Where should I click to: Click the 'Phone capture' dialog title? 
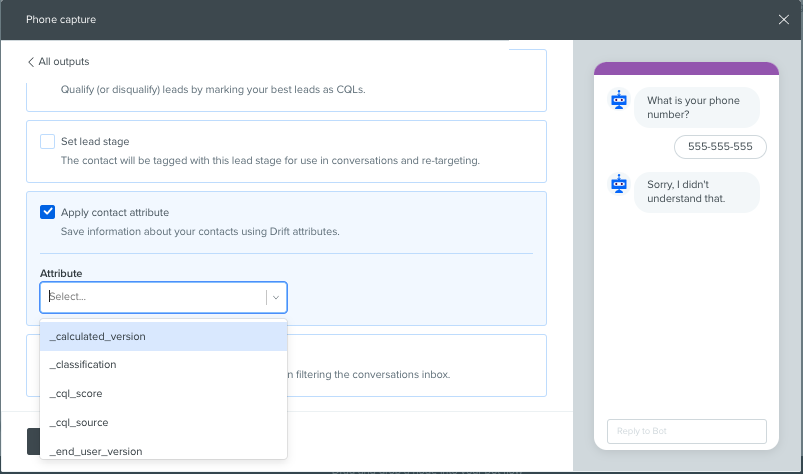coord(61,19)
